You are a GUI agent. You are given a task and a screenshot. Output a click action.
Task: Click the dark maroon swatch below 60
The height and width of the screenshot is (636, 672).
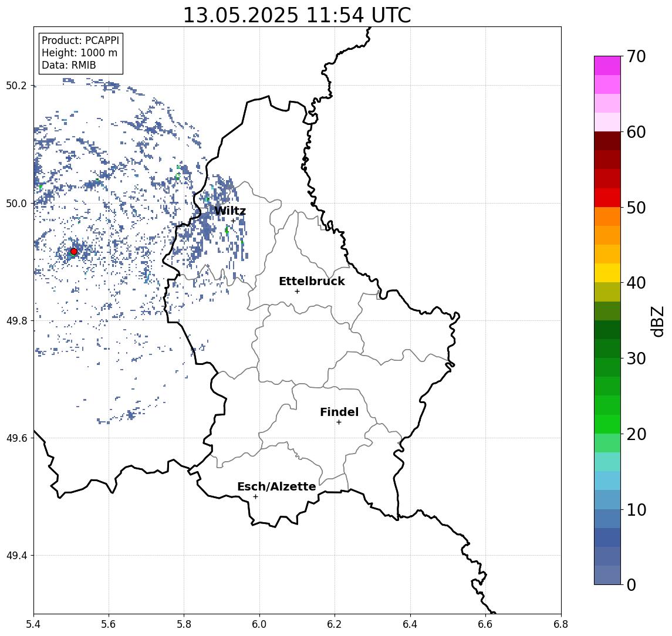pos(607,141)
